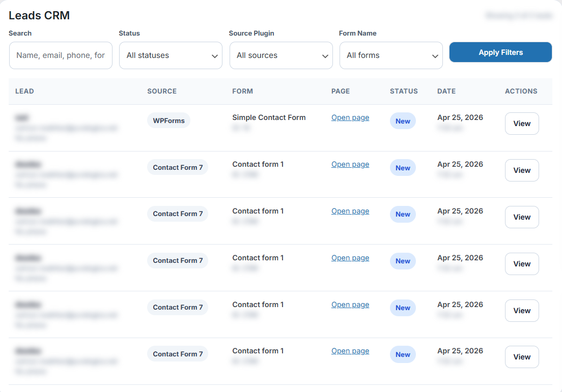
Task: Open page for the WPForms lead
Action: 350,117
